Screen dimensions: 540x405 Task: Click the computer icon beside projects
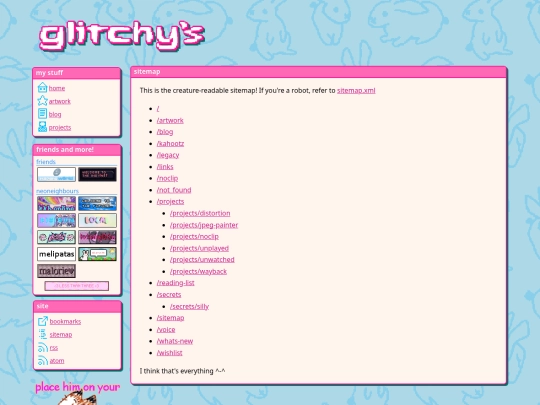(x=42, y=127)
